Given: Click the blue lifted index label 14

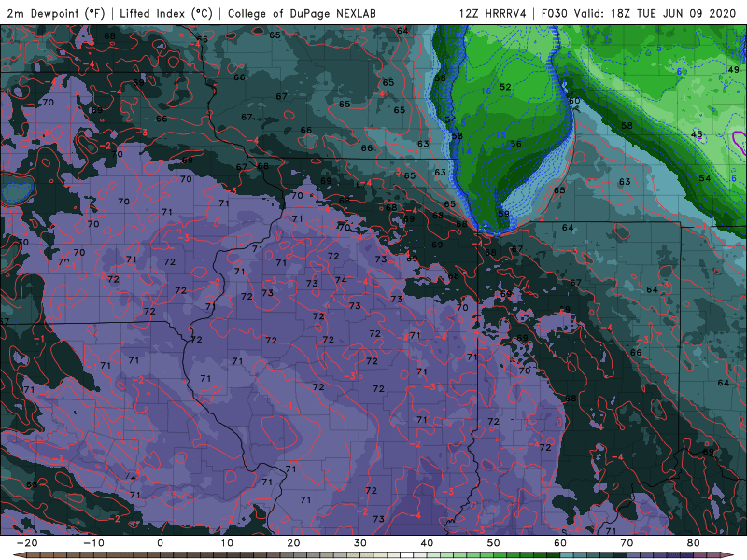Looking at the screenshot, I should [466, 151].
